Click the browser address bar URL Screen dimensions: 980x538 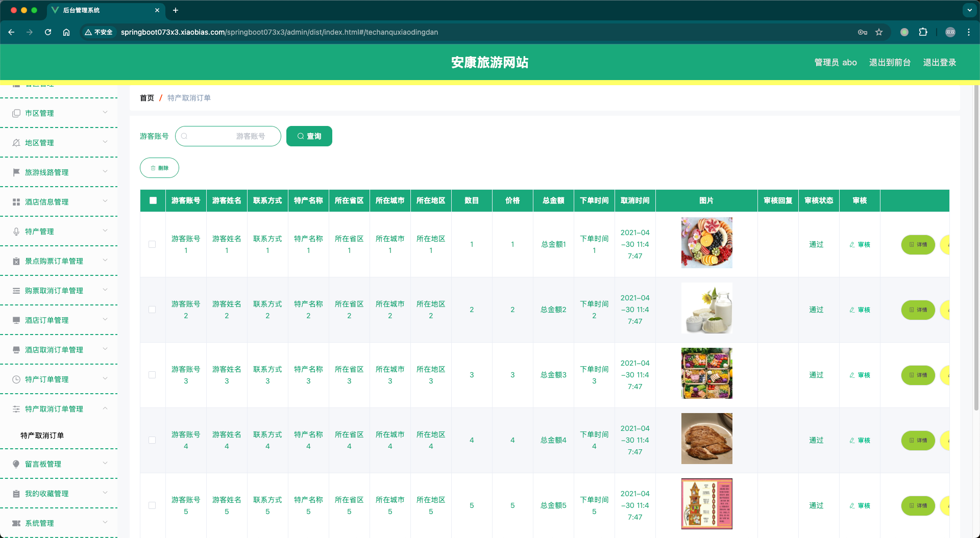[x=279, y=32]
